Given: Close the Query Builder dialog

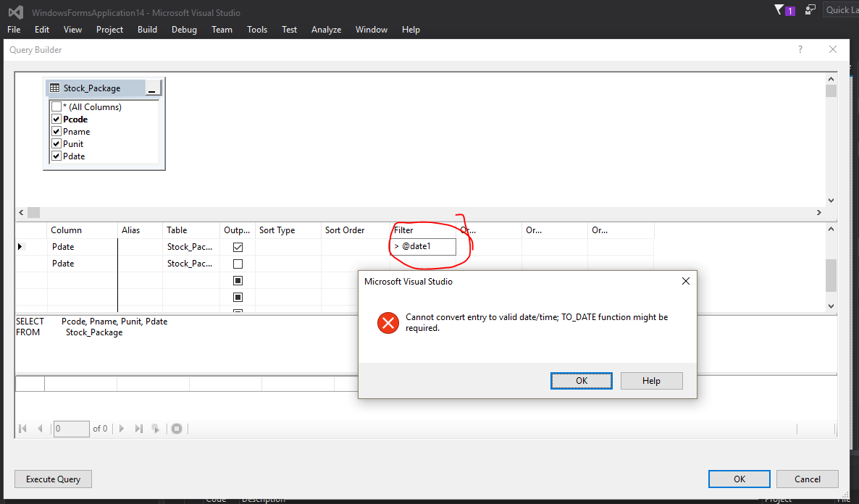Looking at the screenshot, I should pyautogui.click(x=833, y=49).
